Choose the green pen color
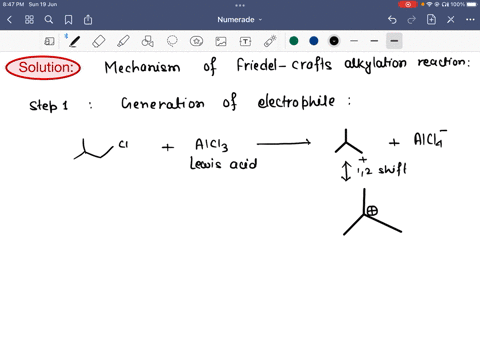 [294, 41]
